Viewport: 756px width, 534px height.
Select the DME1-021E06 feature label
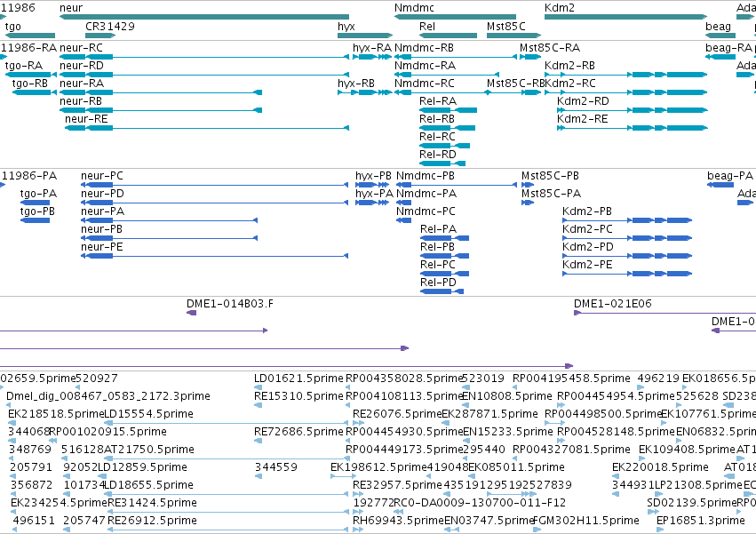pos(612,304)
